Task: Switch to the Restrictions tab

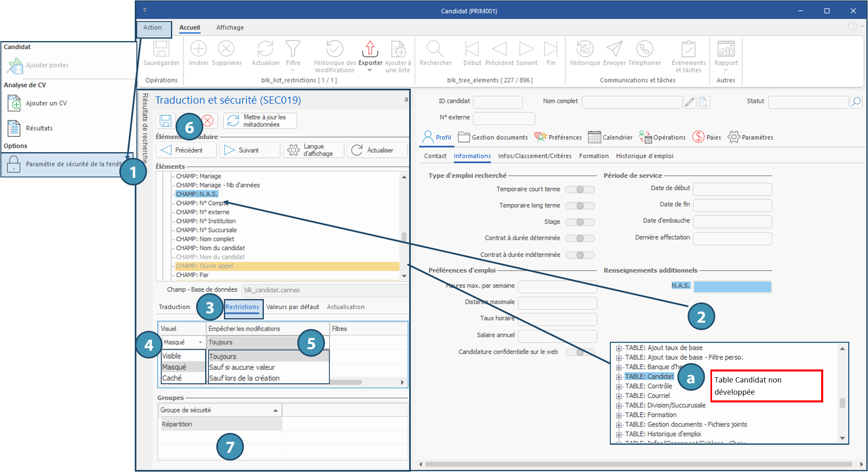Action: 242,307
